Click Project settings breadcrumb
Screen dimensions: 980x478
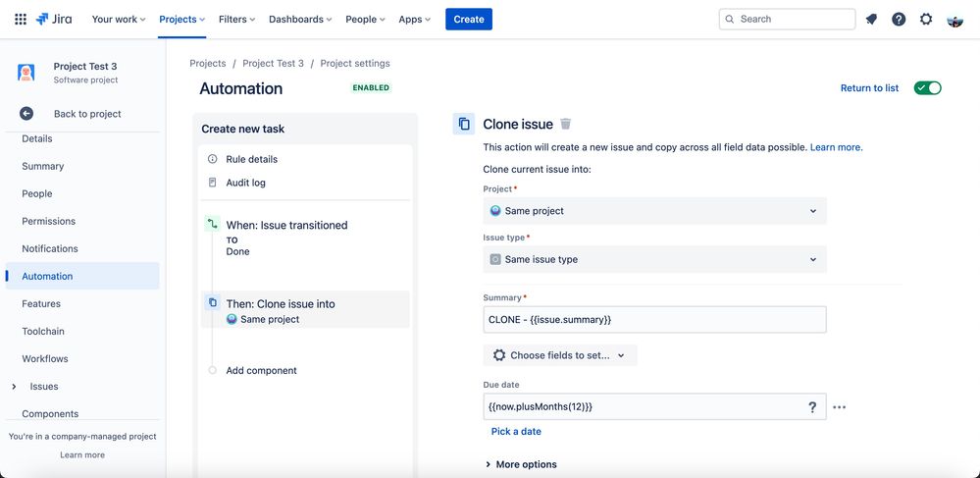click(355, 63)
